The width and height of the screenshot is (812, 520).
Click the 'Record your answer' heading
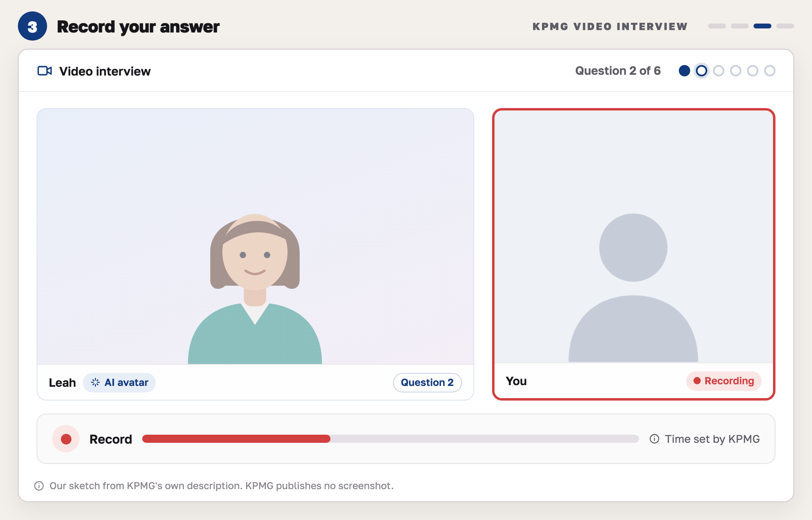tap(138, 27)
